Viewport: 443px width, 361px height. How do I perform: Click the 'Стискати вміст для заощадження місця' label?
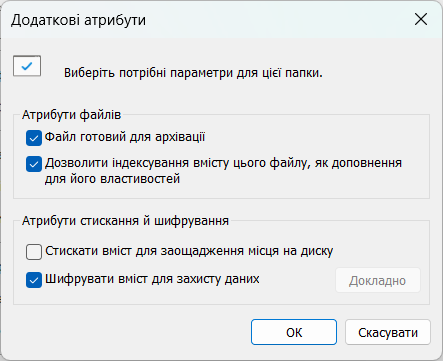click(189, 251)
